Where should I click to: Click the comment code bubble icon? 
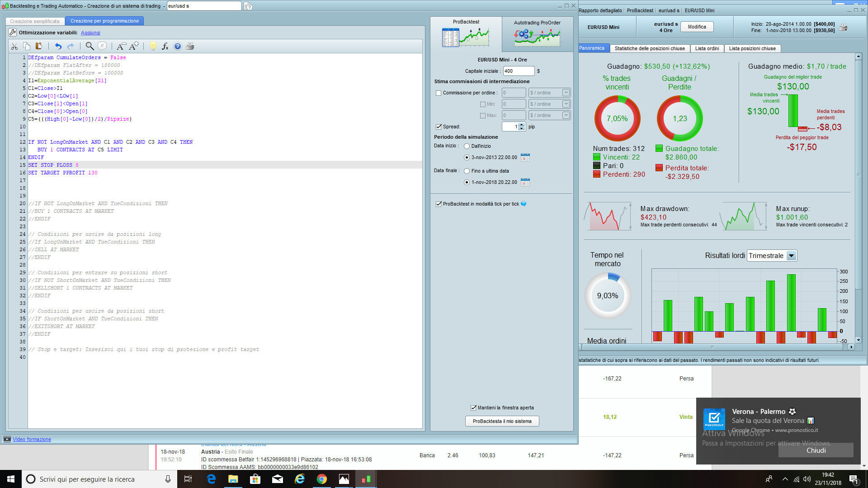click(x=103, y=46)
